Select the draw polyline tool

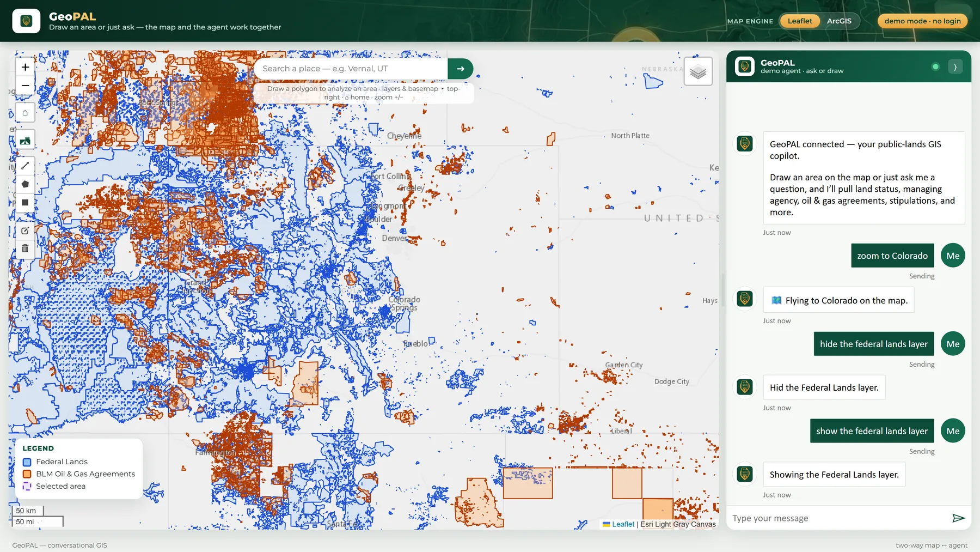[25, 166]
